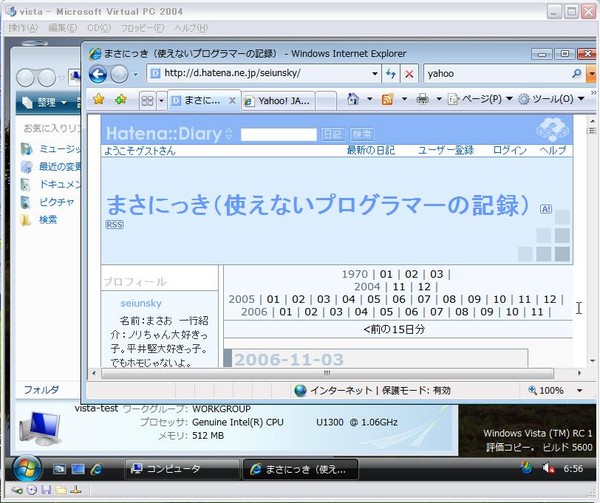
Task: Click the Virtual PC hard disk status icon
Action: [x=17, y=490]
